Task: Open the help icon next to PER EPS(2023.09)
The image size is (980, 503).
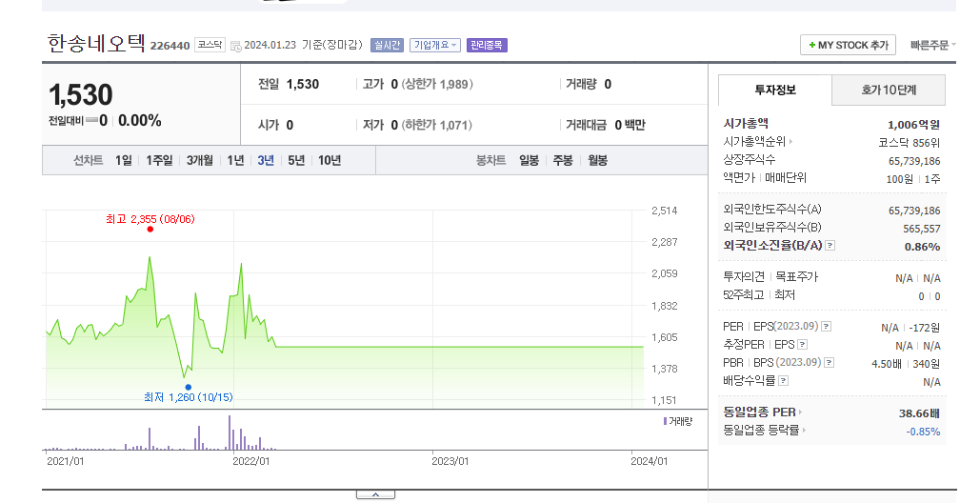Action: pos(827,326)
